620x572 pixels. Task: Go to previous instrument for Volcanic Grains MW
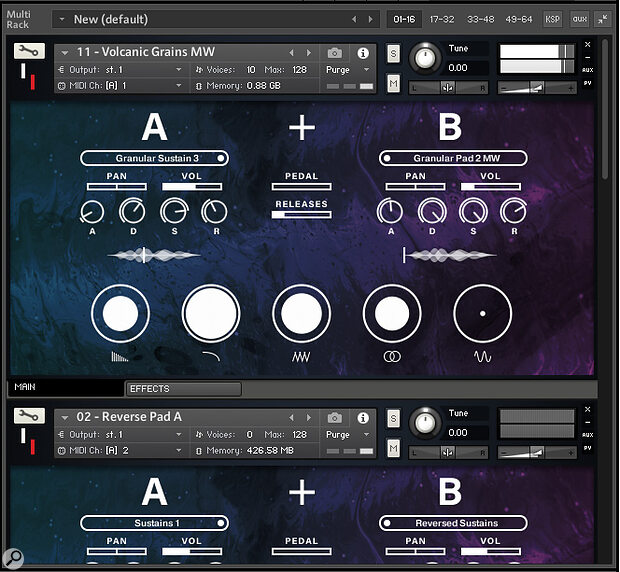click(291, 53)
